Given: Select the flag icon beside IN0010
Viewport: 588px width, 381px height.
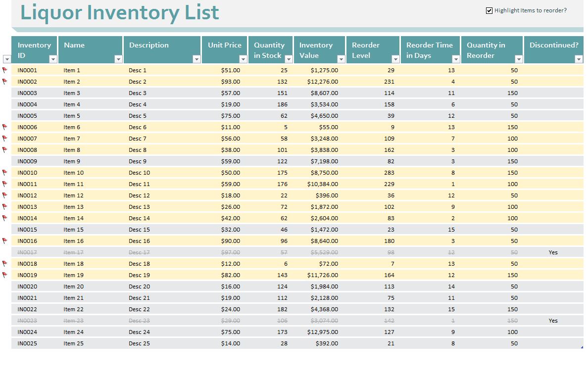Looking at the screenshot, I should coord(4,172).
